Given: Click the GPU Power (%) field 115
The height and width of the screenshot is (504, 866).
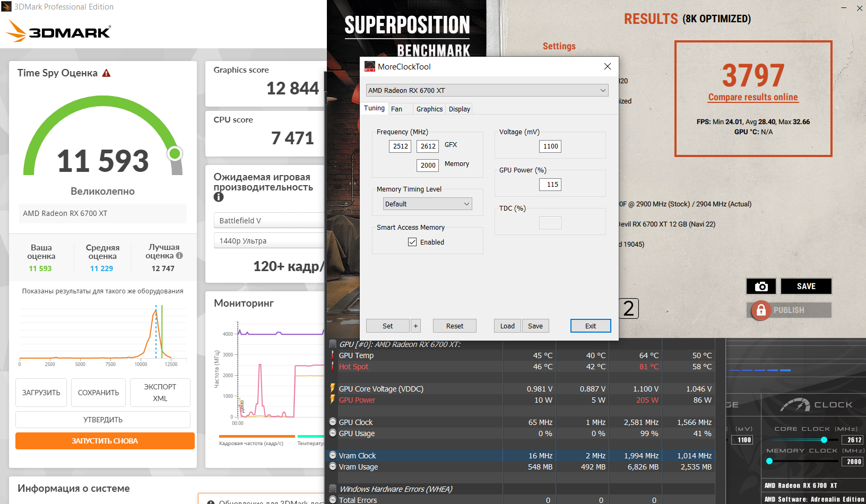Looking at the screenshot, I should point(550,185).
